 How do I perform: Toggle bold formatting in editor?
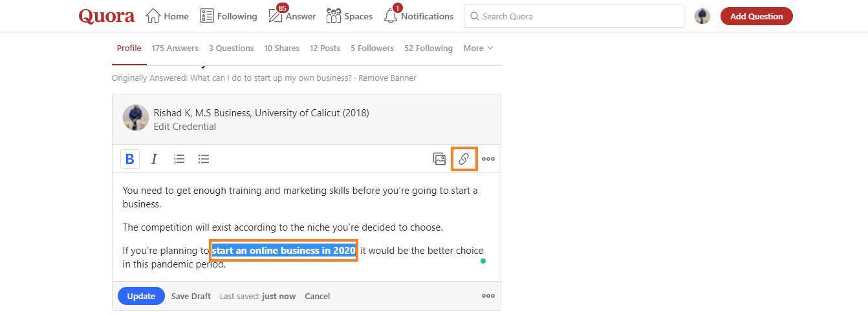click(x=130, y=159)
